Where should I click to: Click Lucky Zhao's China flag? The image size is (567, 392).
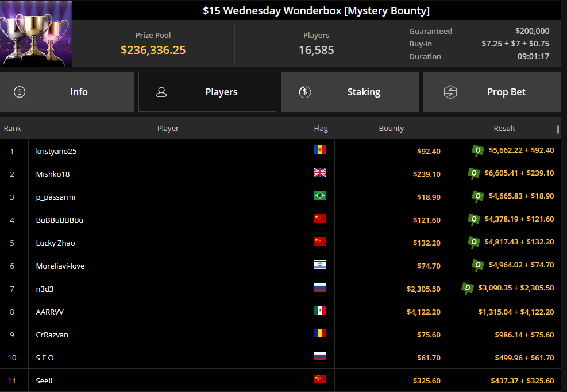[x=319, y=242]
